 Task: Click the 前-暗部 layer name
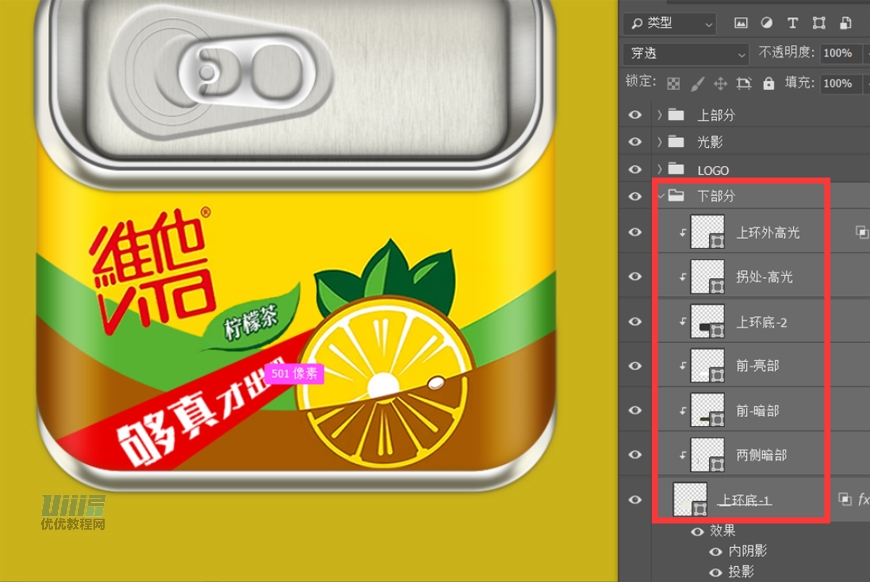click(x=757, y=411)
